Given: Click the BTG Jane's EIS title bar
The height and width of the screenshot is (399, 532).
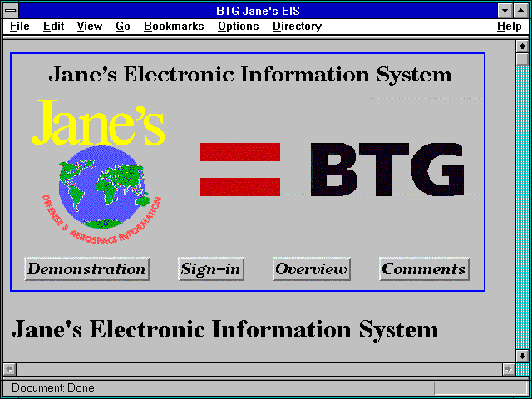Looking at the screenshot, I should (259, 11).
